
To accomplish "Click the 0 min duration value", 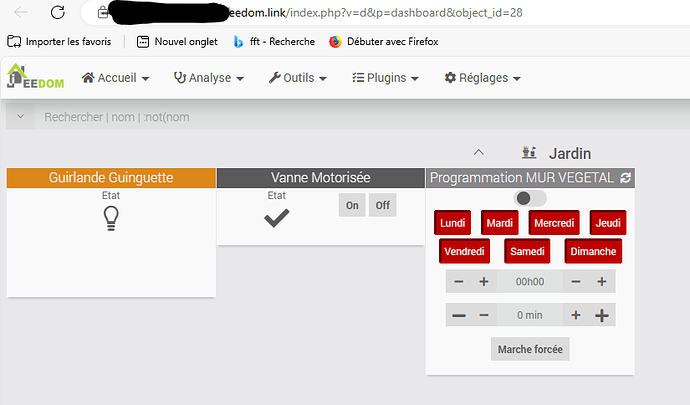I will point(530,315).
